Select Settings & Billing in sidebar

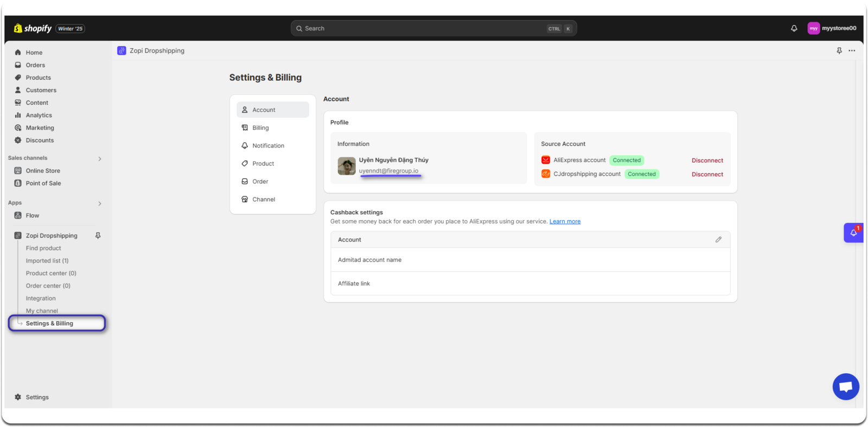[57, 323]
